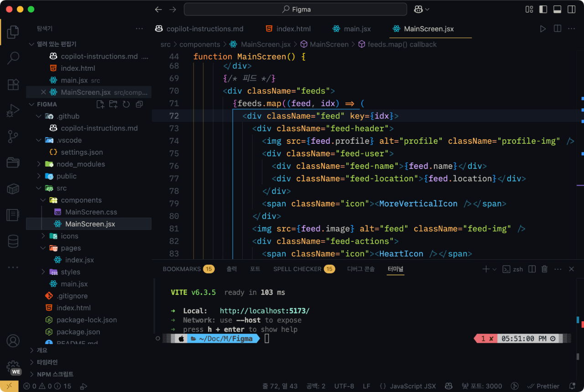
Task: Open errors and warnings status item
Action: click(x=47, y=386)
